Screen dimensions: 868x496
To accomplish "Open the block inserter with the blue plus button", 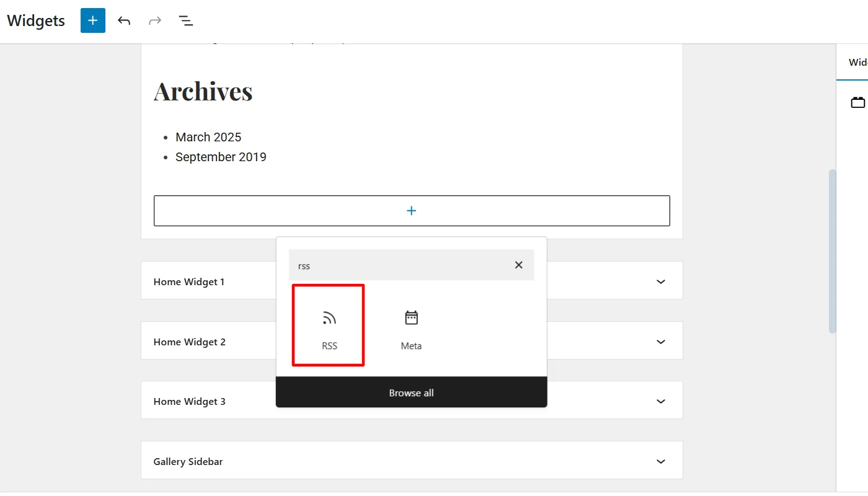I will coord(93,20).
